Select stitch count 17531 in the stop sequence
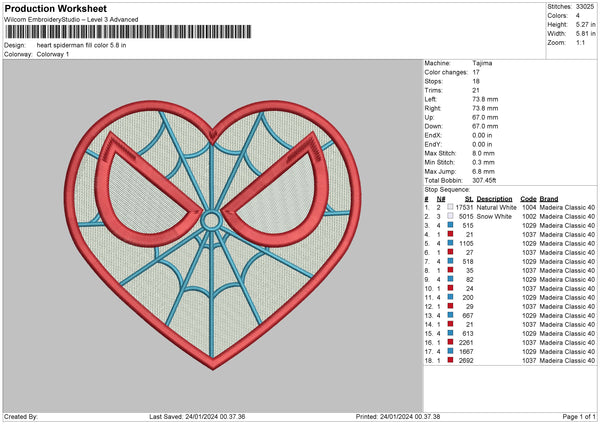Image resolution: width=600 pixels, height=424 pixels. 465,207
